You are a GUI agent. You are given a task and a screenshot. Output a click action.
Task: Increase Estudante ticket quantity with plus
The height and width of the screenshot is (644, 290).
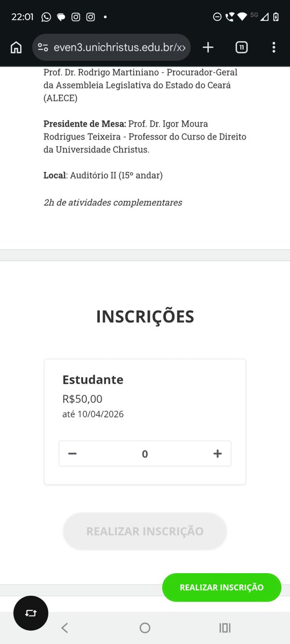coord(218,453)
